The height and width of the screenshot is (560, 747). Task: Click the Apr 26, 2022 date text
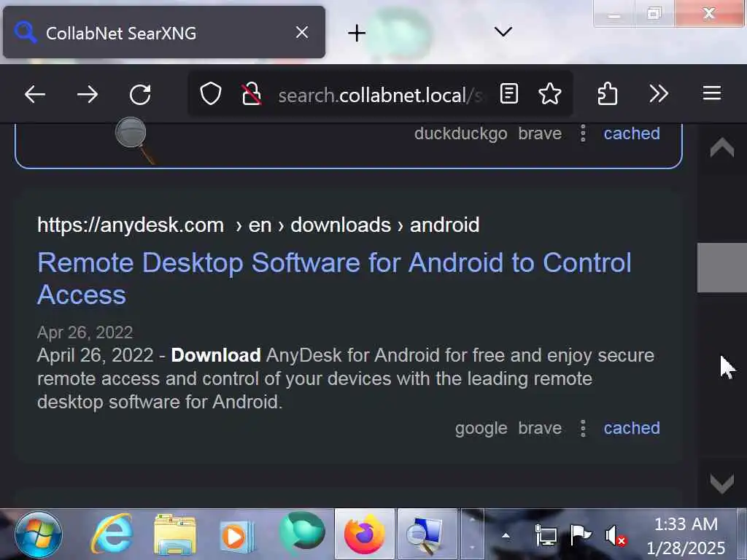click(x=85, y=332)
